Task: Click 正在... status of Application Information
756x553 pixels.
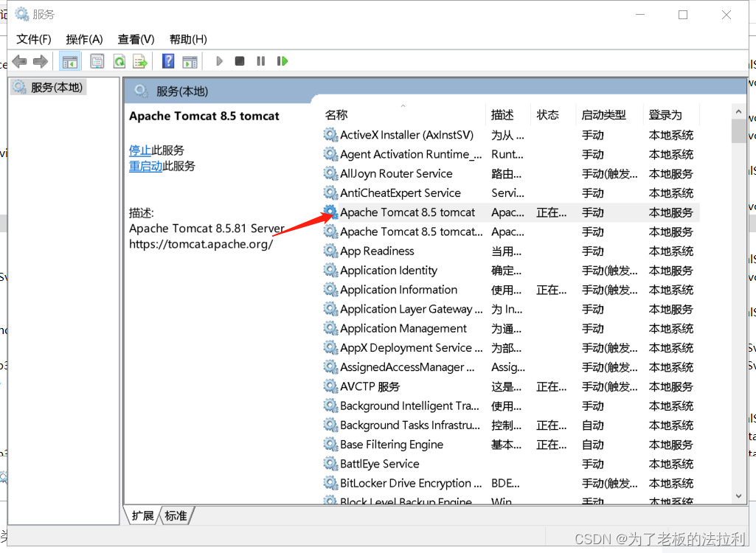Action: 552,289
